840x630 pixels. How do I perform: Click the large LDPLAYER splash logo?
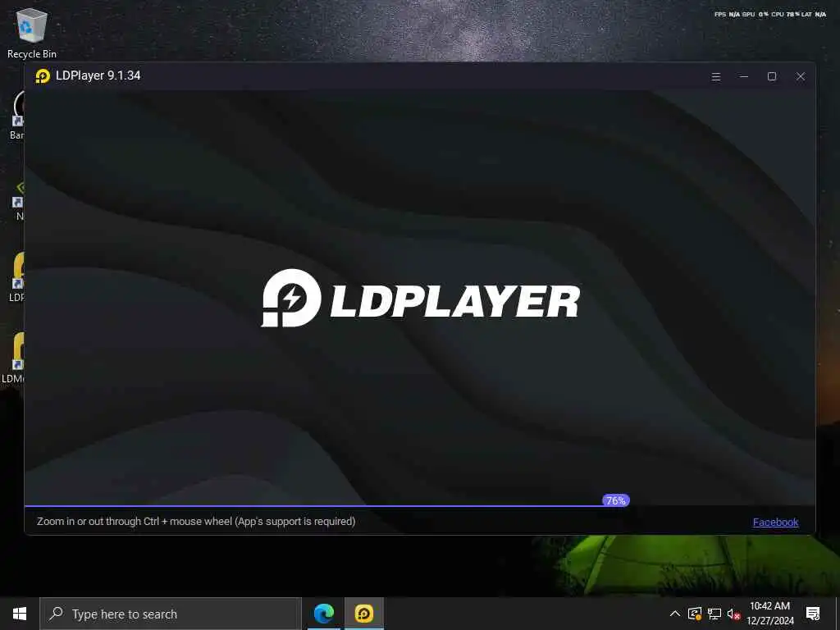[421, 298]
